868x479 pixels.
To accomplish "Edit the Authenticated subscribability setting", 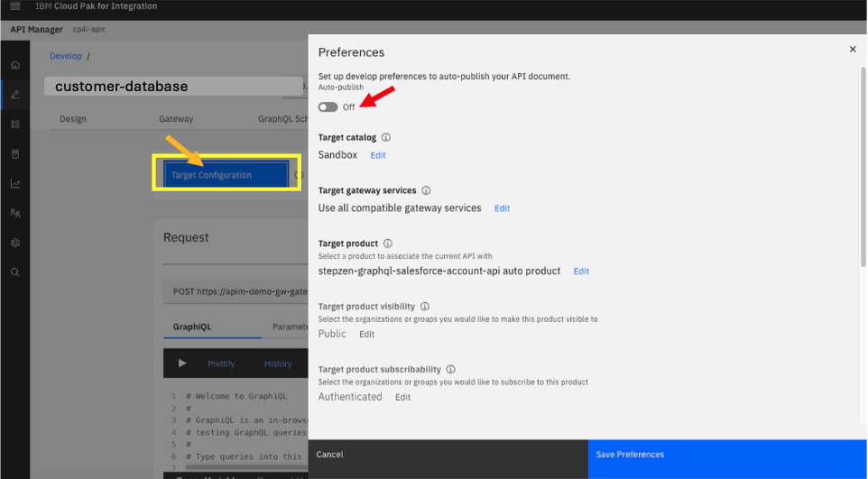I will [402, 398].
